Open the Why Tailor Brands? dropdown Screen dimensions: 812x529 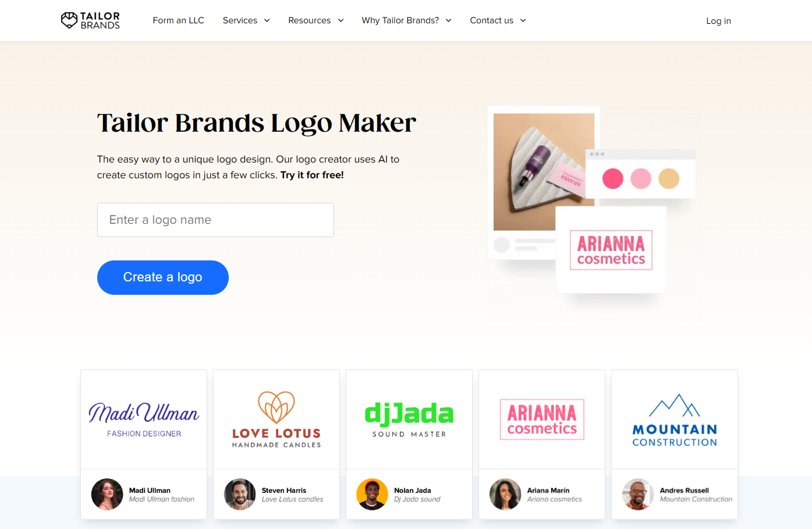point(406,20)
